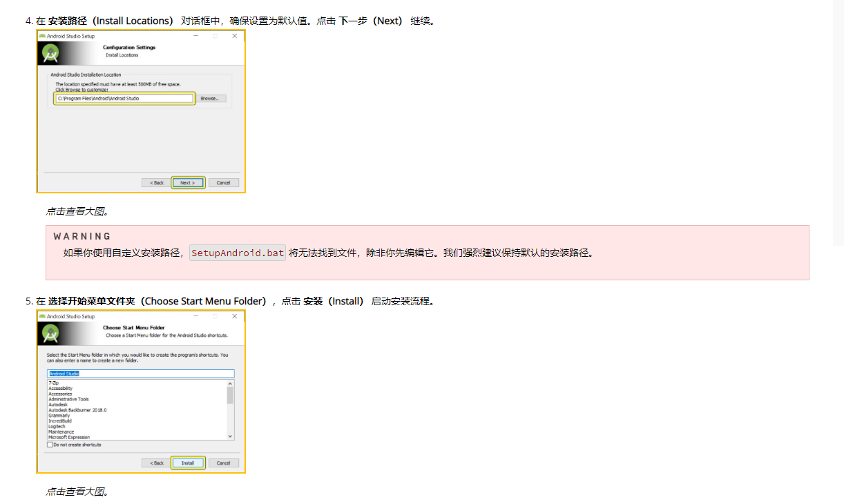The height and width of the screenshot is (504, 844).
Task: Click Back in the Install Locations dialog
Action: pos(156,183)
